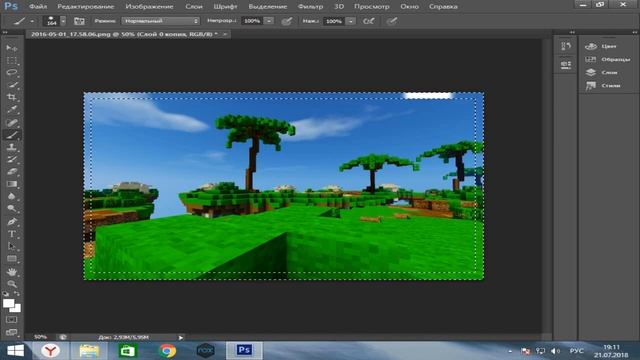The image size is (640, 360).
Task: Close the document tab
Action: (x=225, y=34)
